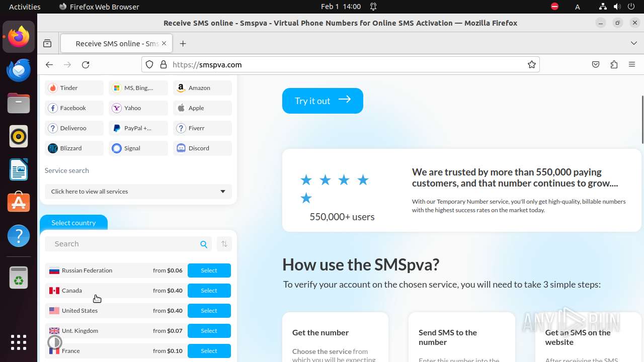List all tabs with the chevron
Viewport: 644px width, 362px height.
[633, 43]
